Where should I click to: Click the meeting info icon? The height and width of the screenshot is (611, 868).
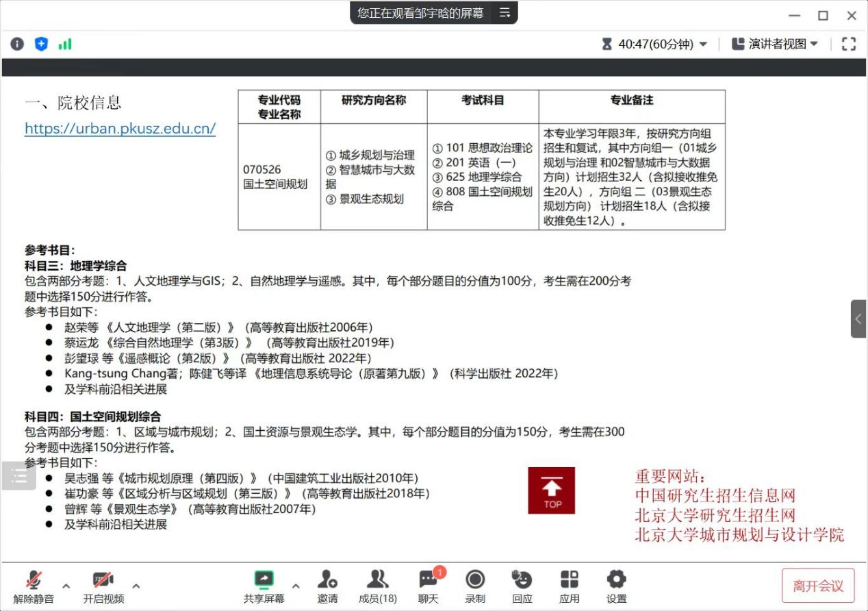tap(17, 44)
